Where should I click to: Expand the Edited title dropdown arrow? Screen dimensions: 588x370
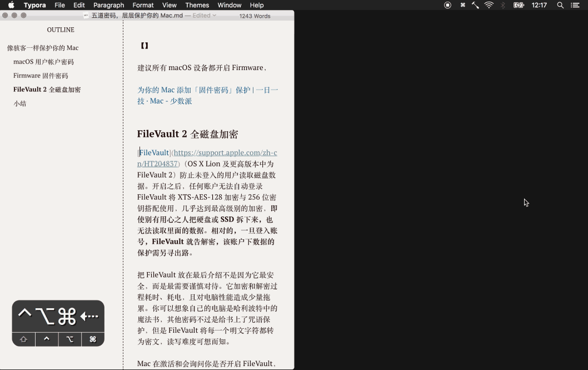[x=214, y=16]
